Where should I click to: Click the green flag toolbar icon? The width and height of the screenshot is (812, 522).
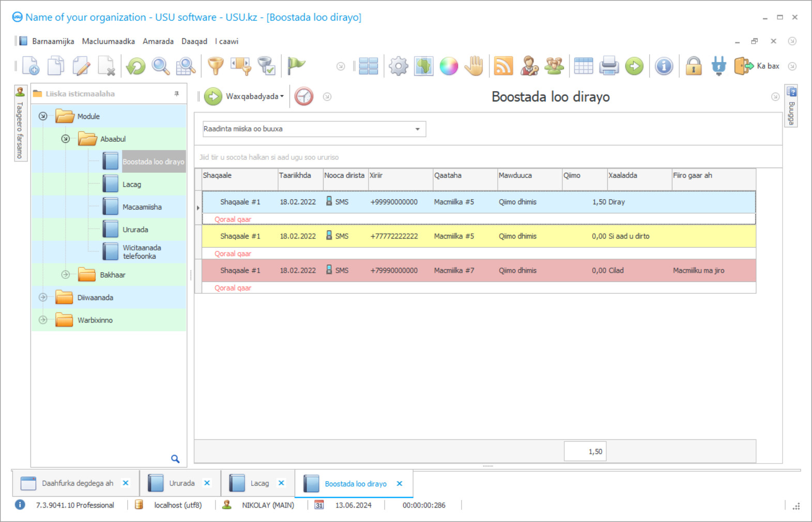point(296,65)
